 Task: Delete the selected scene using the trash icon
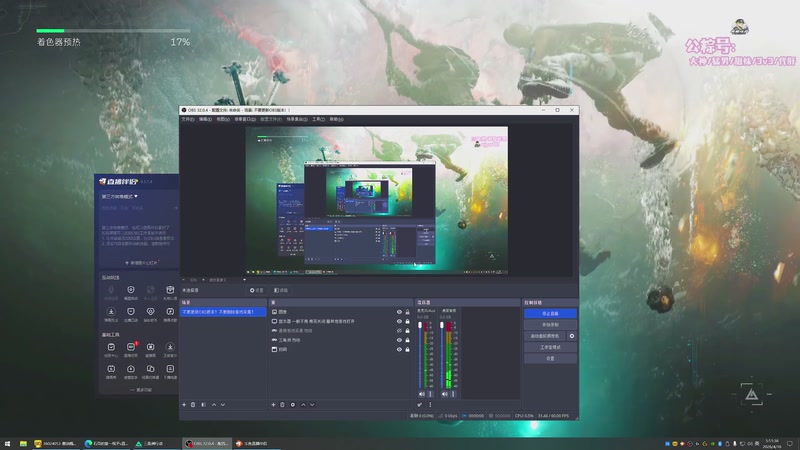(x=193, y=405)
